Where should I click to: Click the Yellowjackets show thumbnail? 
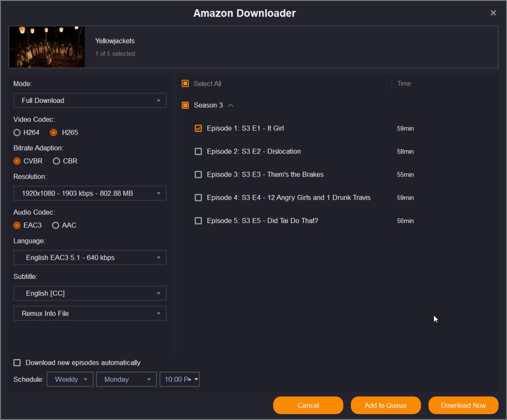coord(47,47)
